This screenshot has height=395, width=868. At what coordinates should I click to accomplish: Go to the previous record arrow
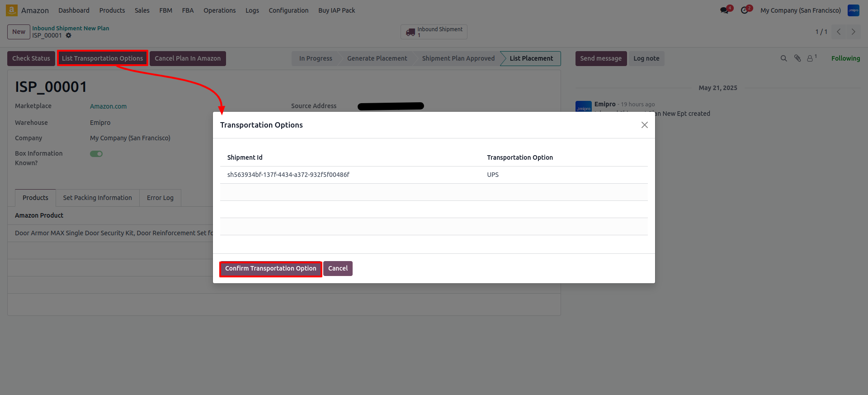pos(839,32)
